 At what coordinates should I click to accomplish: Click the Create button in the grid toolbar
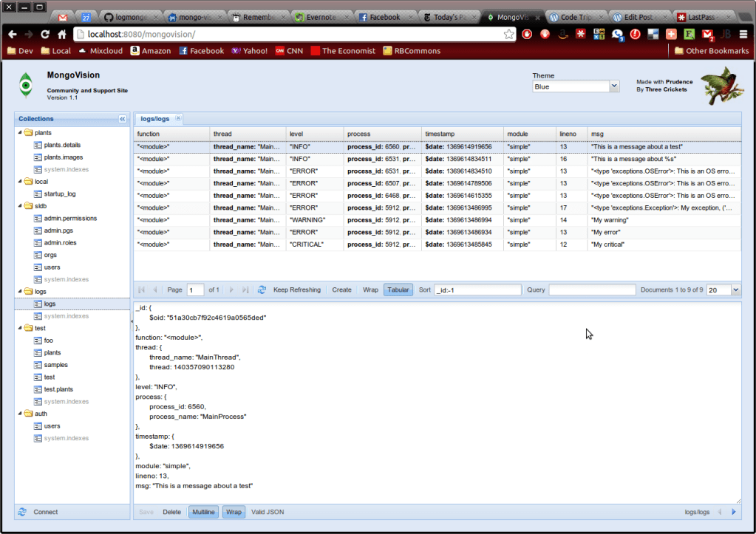(x=341, y=290)
